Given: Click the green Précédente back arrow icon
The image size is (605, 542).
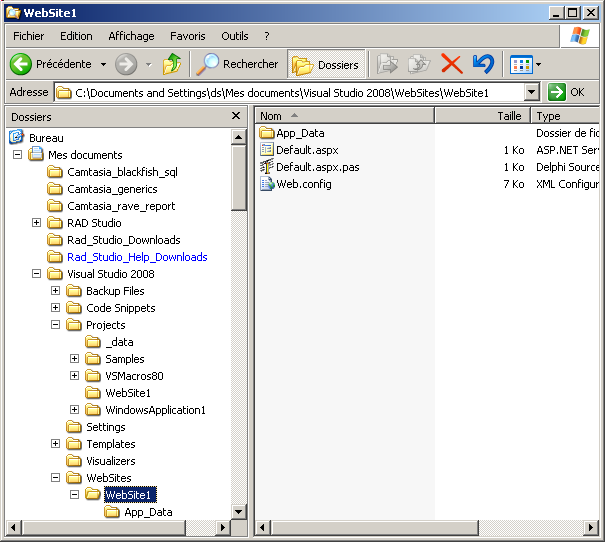Looking at the screenshot, I should (21, 64).
